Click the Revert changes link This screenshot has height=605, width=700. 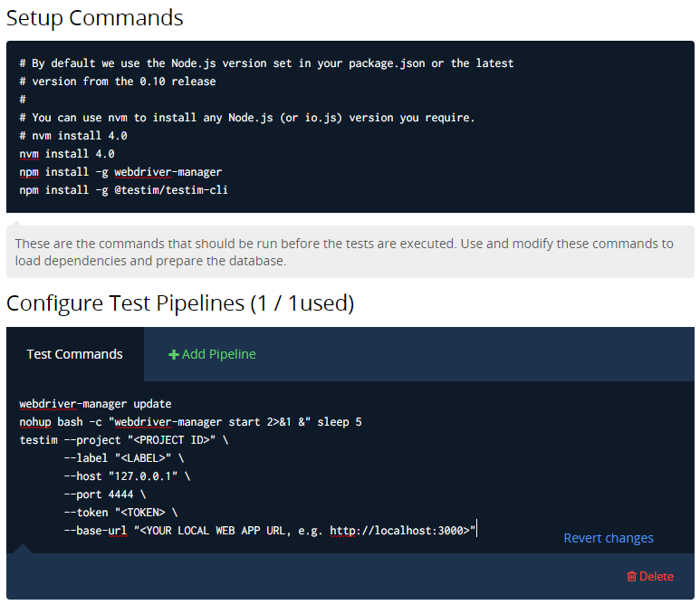(x=609, y=538)
